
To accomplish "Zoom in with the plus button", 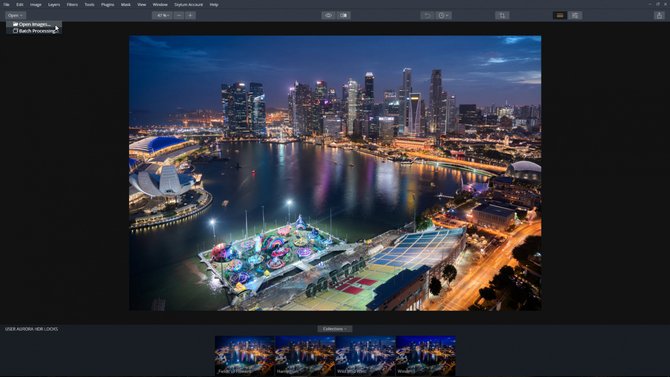I will tap(191, 15).
